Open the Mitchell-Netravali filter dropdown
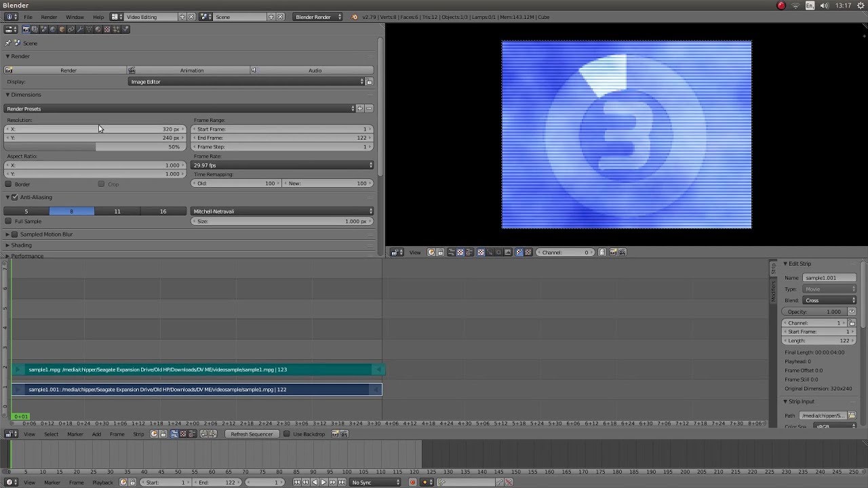Viewport: 868px width, 488px height. click(282, 211)
